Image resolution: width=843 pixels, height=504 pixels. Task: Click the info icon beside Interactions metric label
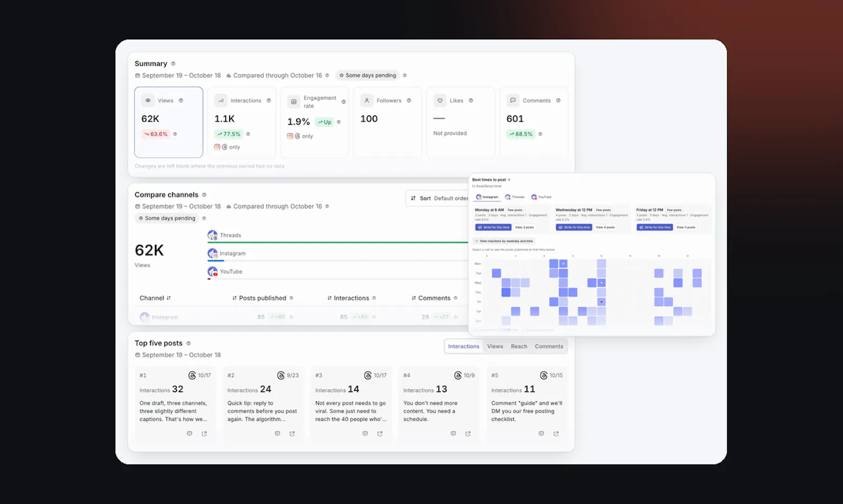coord(269,101)
